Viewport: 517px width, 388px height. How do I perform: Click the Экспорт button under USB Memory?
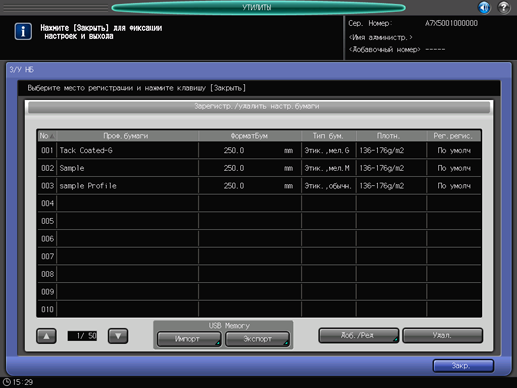tap(257, 339)
